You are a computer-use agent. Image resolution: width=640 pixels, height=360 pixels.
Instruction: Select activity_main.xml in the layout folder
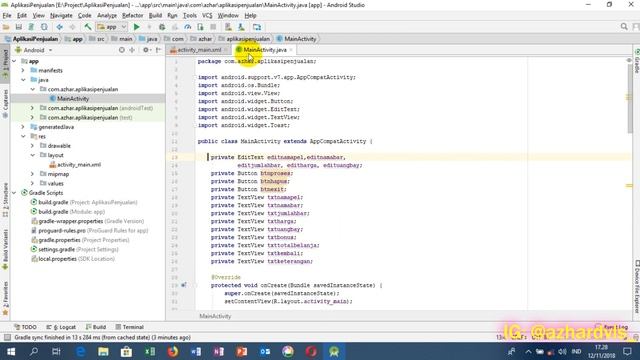tap(79, 164)
